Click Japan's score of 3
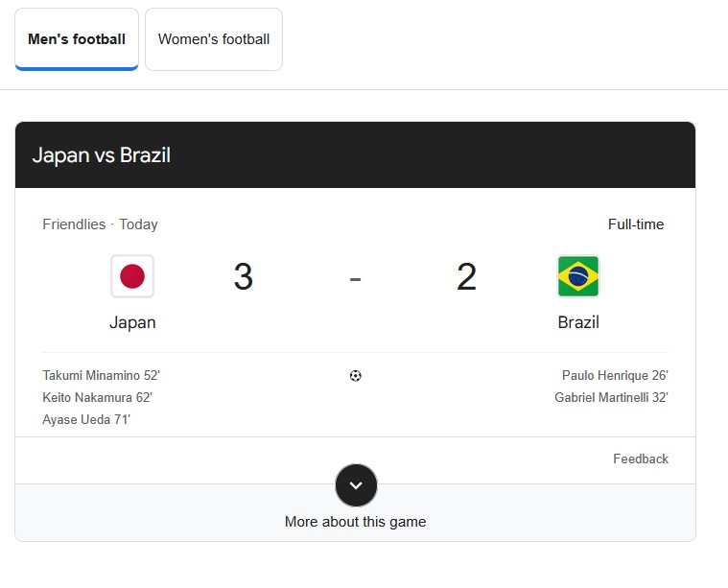The image size is (728, 588). pos(244,277)
